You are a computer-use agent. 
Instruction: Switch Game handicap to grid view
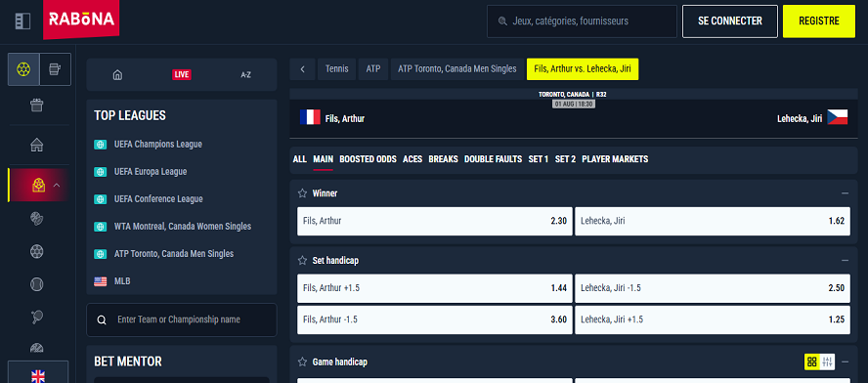(x=812, y=362)
